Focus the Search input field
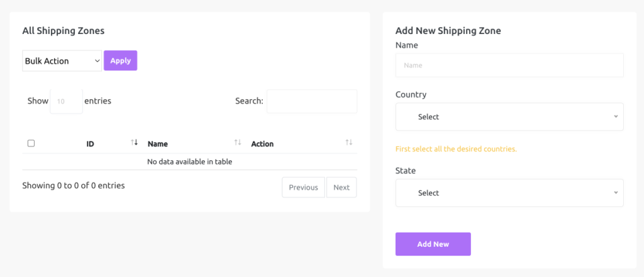This screenshot has height=277, width=644. tap(312, 101)
